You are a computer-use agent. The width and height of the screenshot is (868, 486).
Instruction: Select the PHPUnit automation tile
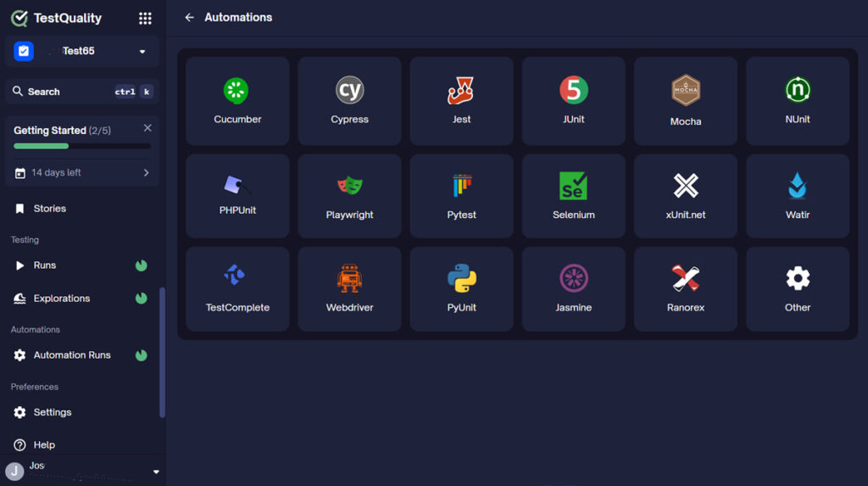(237, 196)
